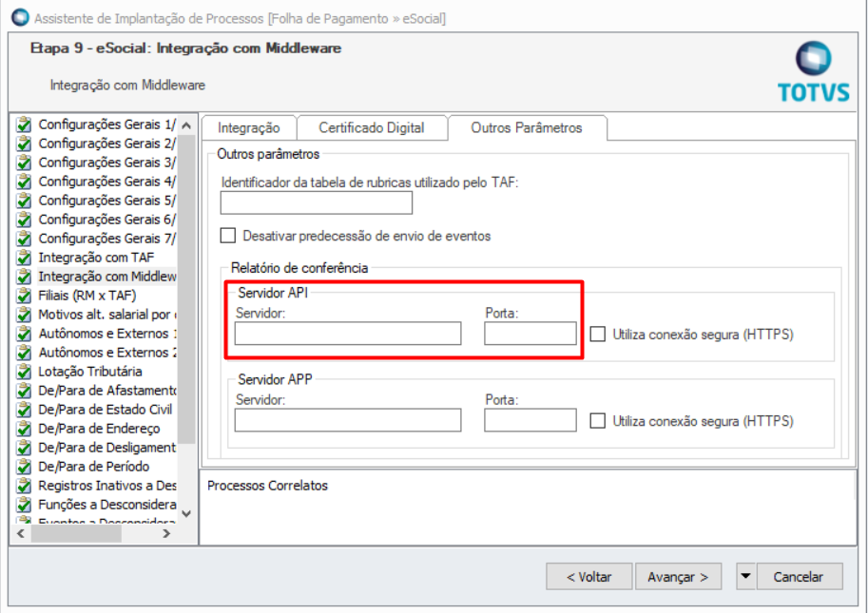Click checkmark icon beside Configurações Gerais 3/
868x613 pixels.
(x=24, y=163)
